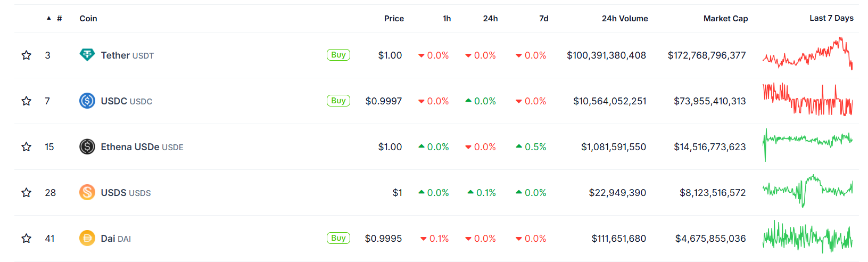This screenshot has height=262, width=868.
Task: Sort the table by 24h Volume
Action: 625,18
